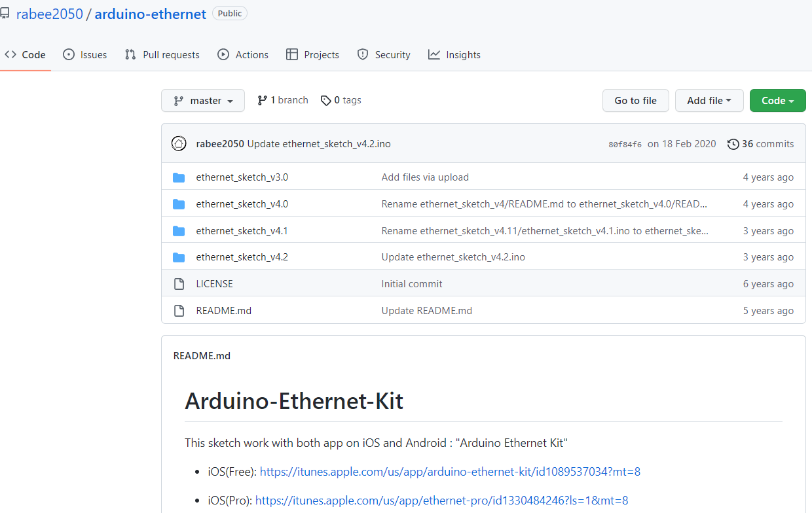Click the repository icon next to rabee2050
812x513 pixels.
pyautogui.click(x=7, y=12)
